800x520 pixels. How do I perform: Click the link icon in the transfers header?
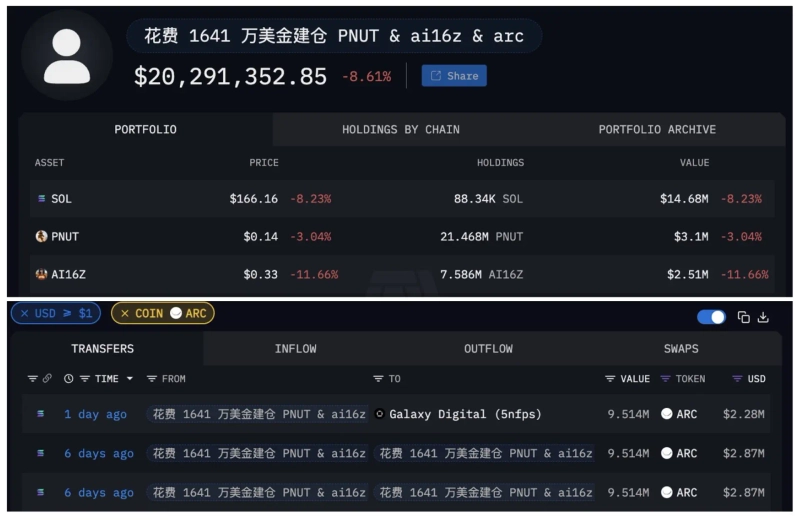[47, 379]
